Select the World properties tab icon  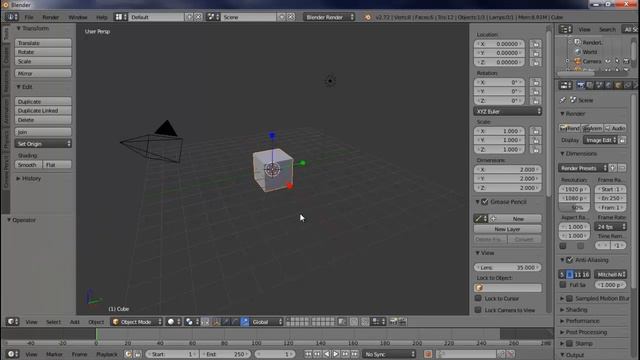[609, 85]
